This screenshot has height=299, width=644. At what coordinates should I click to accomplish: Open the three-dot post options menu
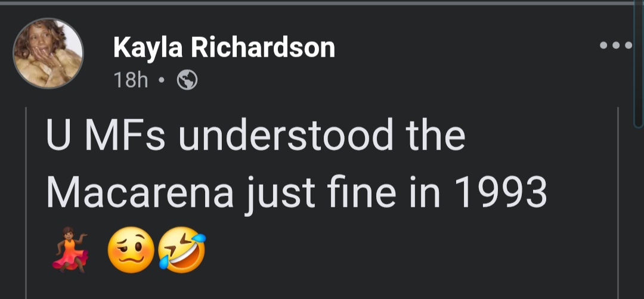point(615,46)
